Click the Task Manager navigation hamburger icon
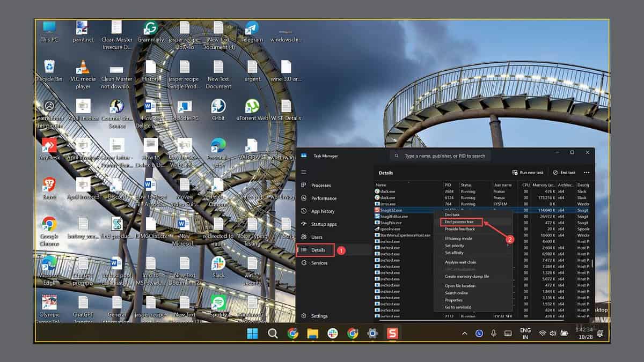644x362 pixels. pos(303,172)
